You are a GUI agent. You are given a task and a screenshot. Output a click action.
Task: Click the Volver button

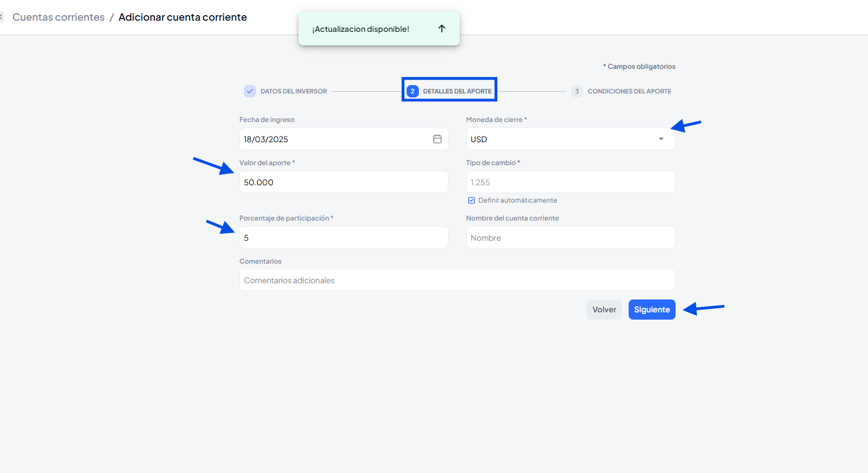point(604,310)
